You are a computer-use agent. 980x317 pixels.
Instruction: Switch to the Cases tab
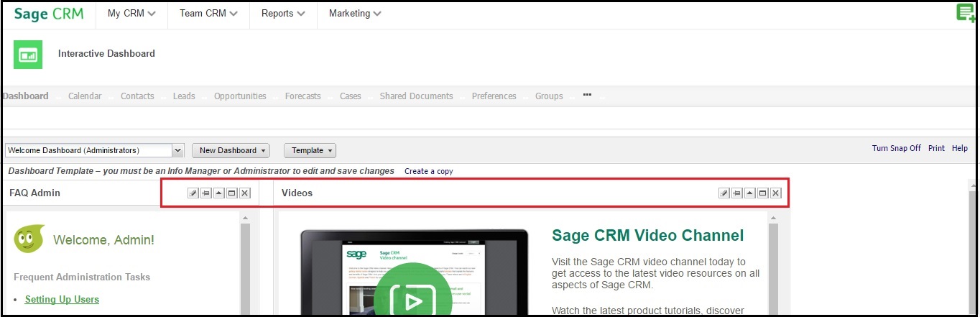click(x=351, y=96)
